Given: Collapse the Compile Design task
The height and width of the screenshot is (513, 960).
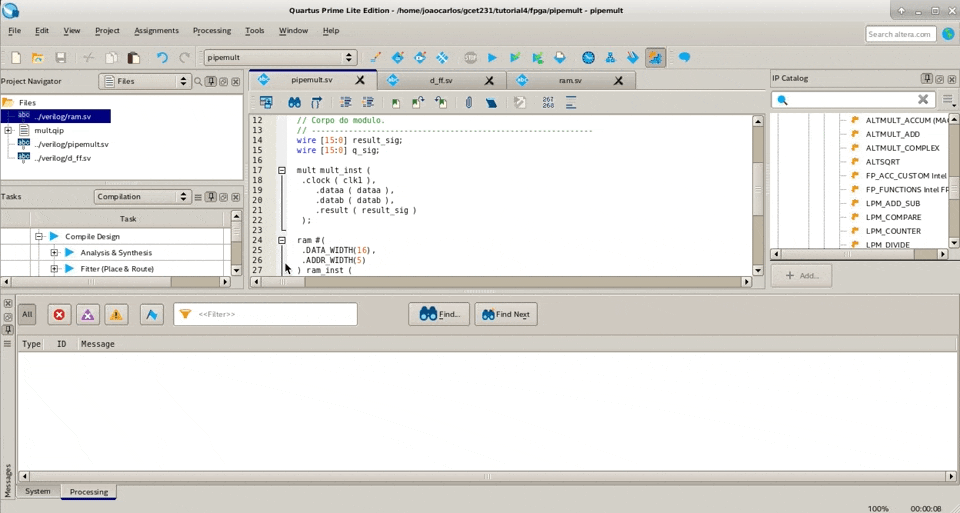Looking at the screenshot, I should pyautogui.click(x=39, y=236).
